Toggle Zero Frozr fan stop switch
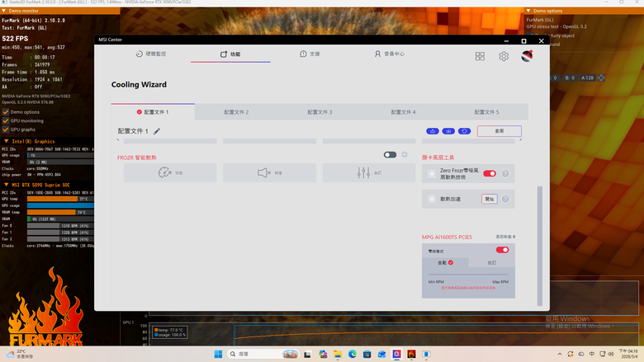This screenshot has height=362, width=644. click(x=490, y=173)
